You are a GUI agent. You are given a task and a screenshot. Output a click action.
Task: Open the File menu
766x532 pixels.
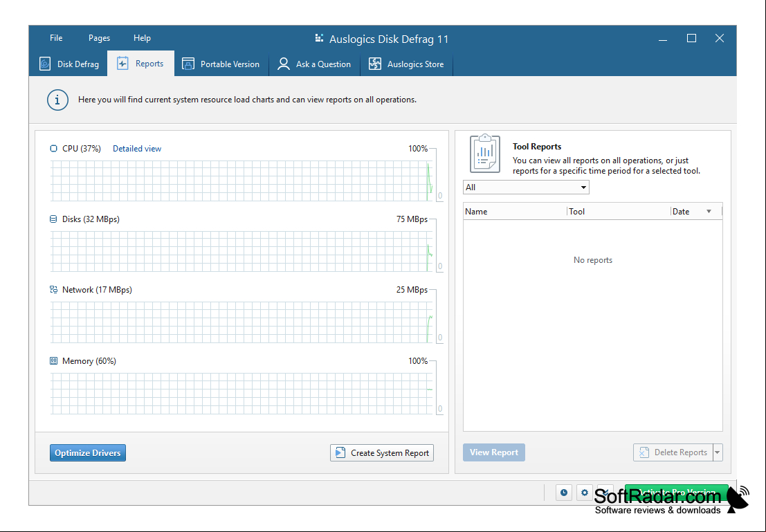56,38
